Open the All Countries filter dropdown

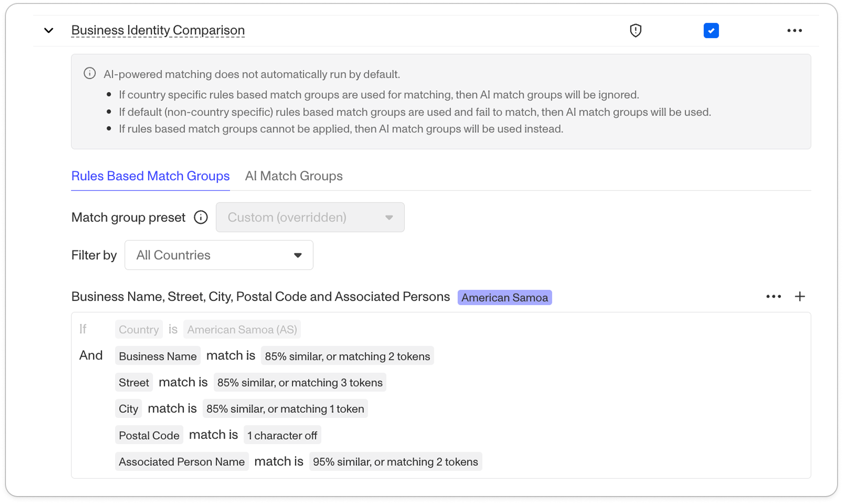(x=219, y=255)
